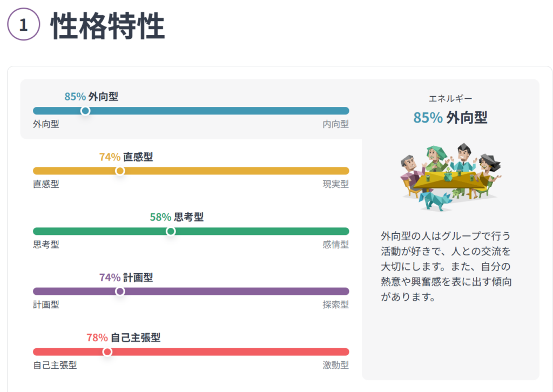Click the numbered circle 1 icon

point(24,26)
